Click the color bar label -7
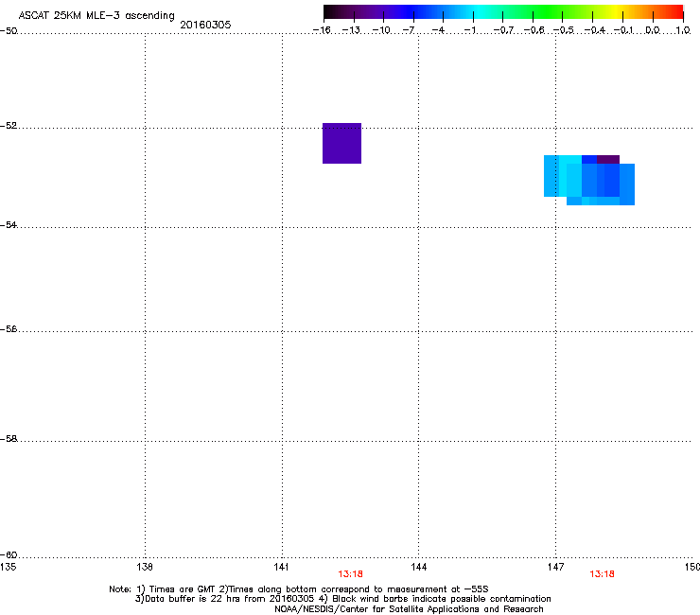Image resolution: width=700 pixels, height=615 pixels. tap(409, 30)
